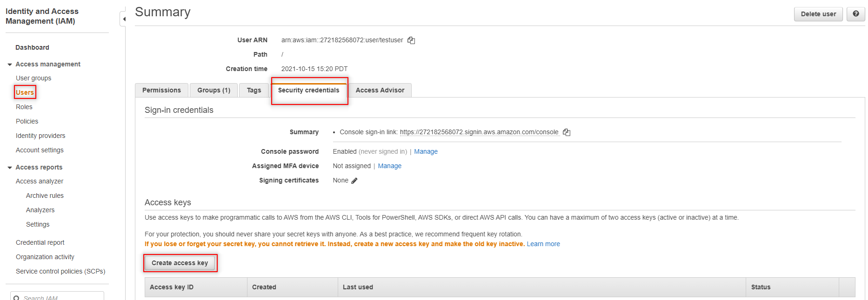
Task: Collapse the IAM navigation sidebar
Action: pos(124,19)
